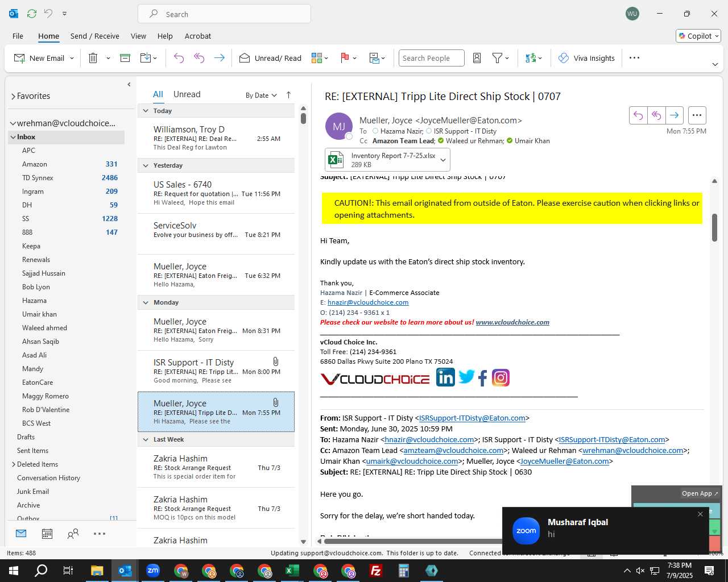Open the Facebook icon in signature
The image size is (728, 582).
click(483, 378)
